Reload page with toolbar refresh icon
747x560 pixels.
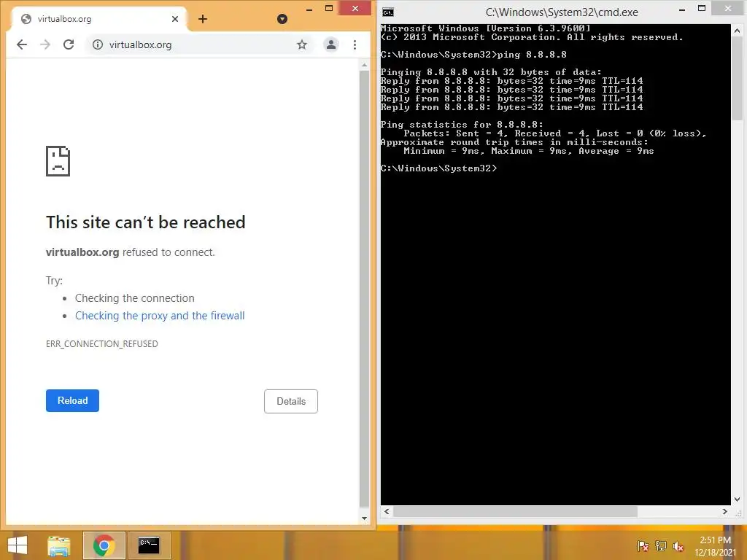[69, 44]
